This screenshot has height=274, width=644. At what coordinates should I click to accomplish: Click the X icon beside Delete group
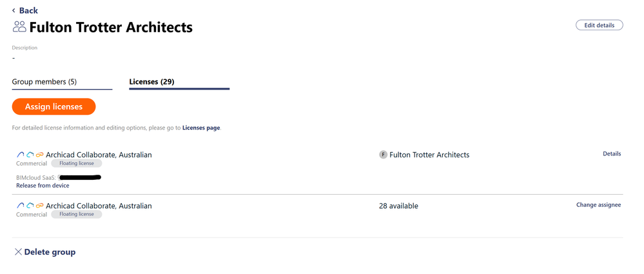click(x=18, y=252)
